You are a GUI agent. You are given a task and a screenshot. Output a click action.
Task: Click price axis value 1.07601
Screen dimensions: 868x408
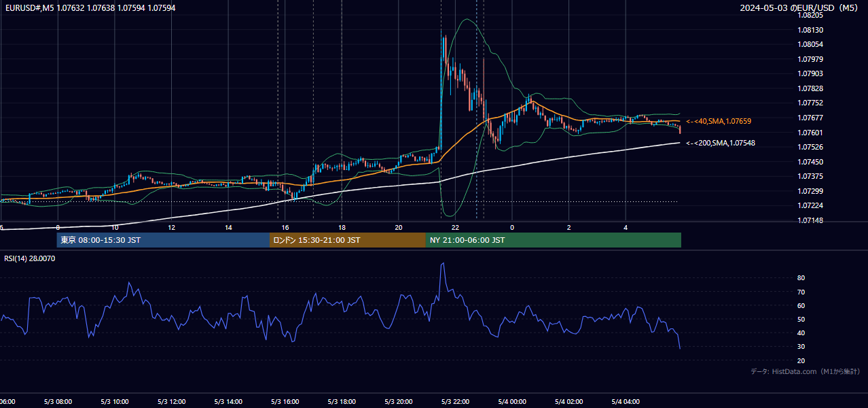810,133
